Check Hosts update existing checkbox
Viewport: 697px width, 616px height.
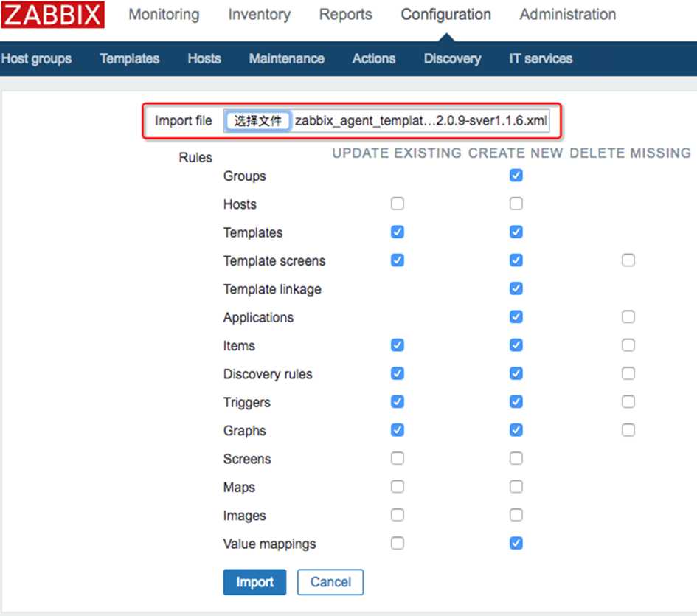pyautogui.click(x=398, y=204)
